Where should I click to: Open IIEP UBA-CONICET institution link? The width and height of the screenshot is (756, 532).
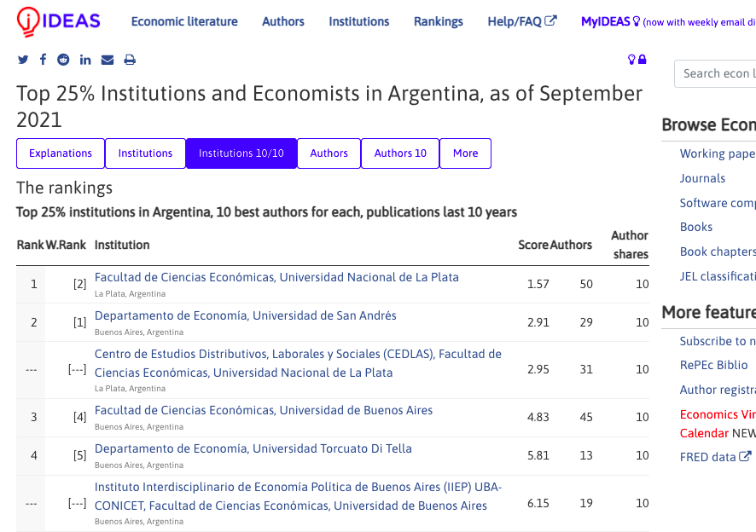298,496
